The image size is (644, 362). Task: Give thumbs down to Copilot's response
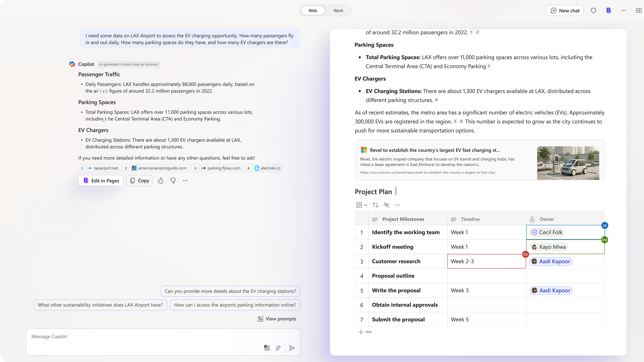click(x=173, y=180)
